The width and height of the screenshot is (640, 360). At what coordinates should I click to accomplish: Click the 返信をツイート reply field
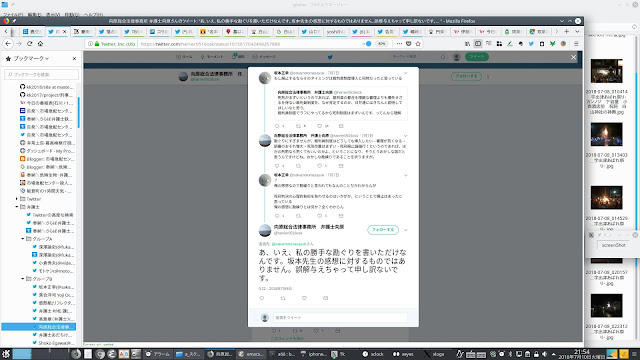point(340,318)
